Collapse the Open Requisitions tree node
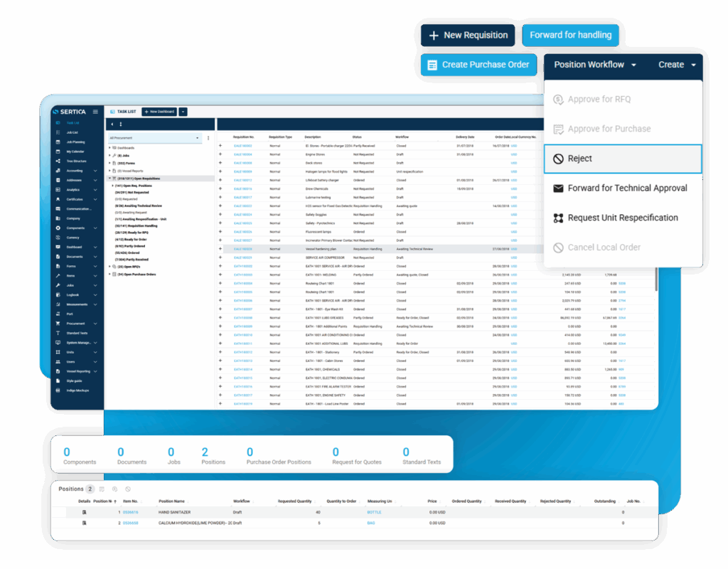This screenshot has height=569, width=728. [x=109, y=178]
